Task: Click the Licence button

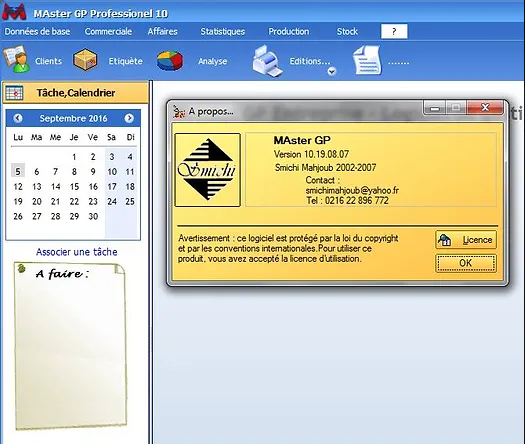Action: (466, 240)
